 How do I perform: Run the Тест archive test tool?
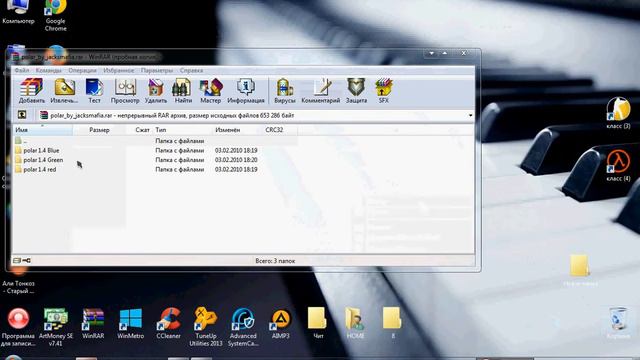click(x=94, y=90)
